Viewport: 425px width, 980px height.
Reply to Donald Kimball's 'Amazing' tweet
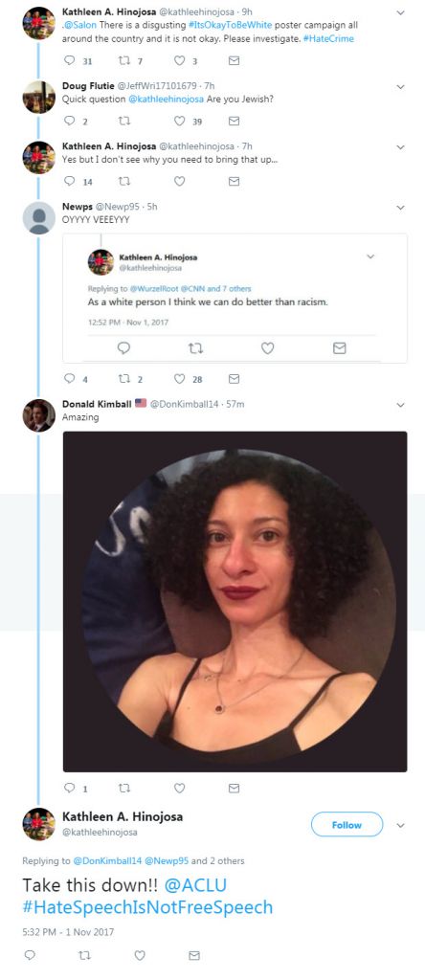[69, 789]
